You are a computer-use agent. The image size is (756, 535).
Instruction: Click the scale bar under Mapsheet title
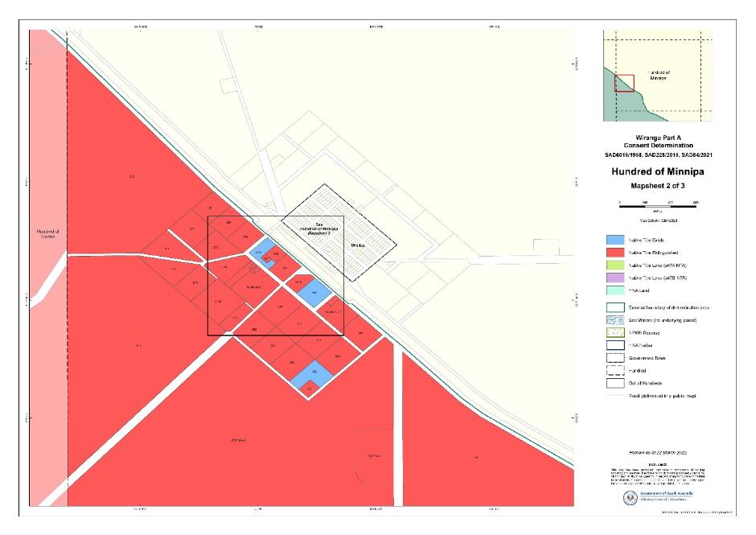tap(658, 206)
